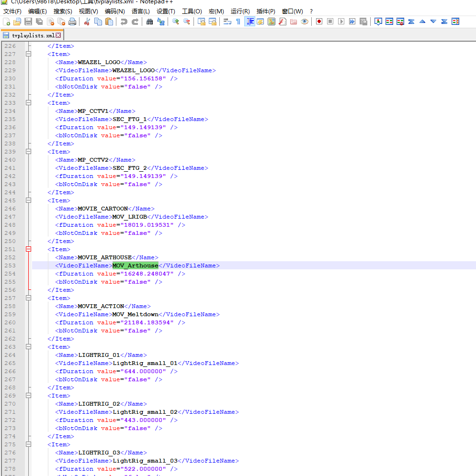476x476 pixels.
Task: Select the tvplaylists.xml document tab
Action: pos(32,35)
